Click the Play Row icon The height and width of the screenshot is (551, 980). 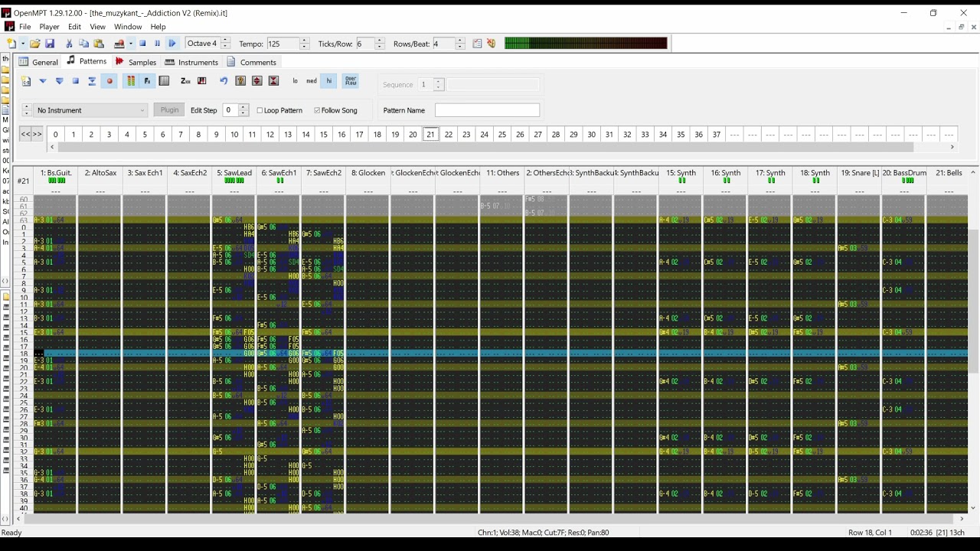[92, 81]
